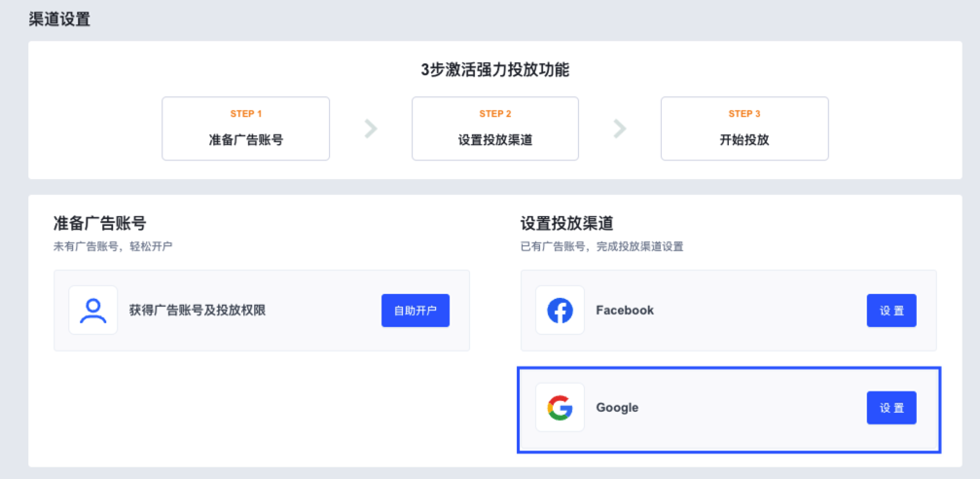The height and width of the screenshot is (479, 980).
Task: Click the 设置 button for Facebook
Action: (891, 311)
